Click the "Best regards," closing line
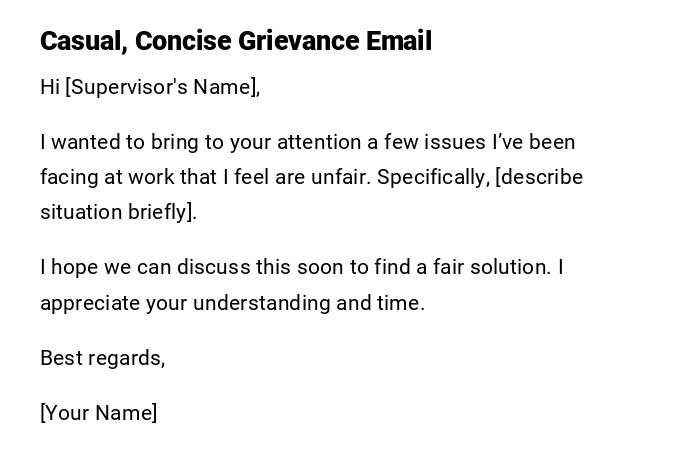 point(102,358)
